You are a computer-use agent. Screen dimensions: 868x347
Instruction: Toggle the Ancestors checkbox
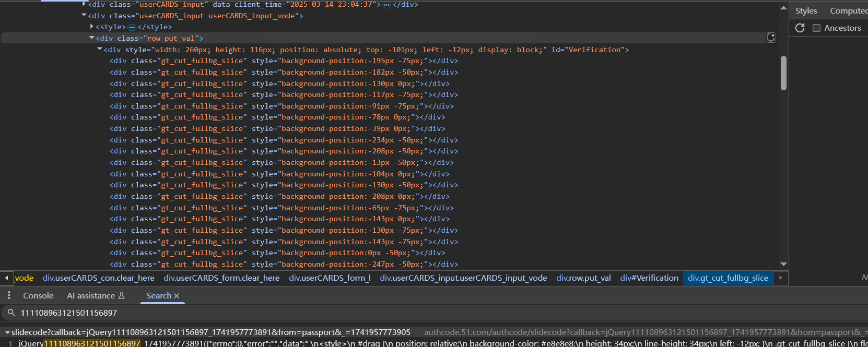pos(816,28)
